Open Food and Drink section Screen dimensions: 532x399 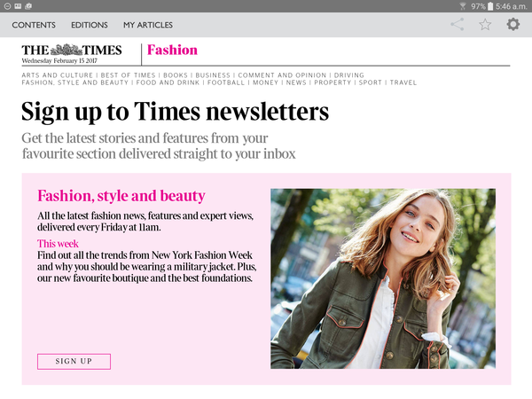pyautogui.click(x=168, y=82)
